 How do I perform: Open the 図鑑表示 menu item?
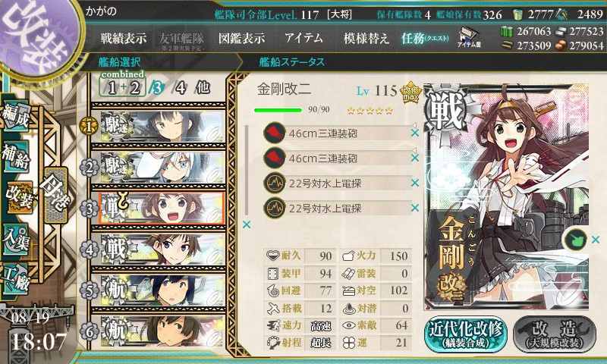pos(241,38)
